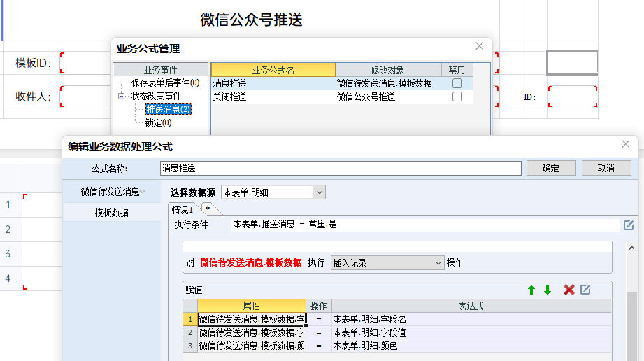
Task: Delete assignment row with red X
Action: 569,290
